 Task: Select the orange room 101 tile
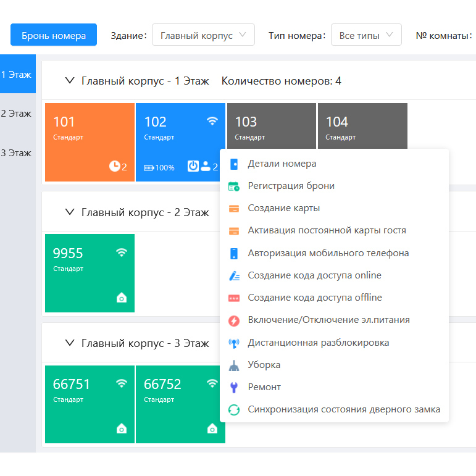90,142
